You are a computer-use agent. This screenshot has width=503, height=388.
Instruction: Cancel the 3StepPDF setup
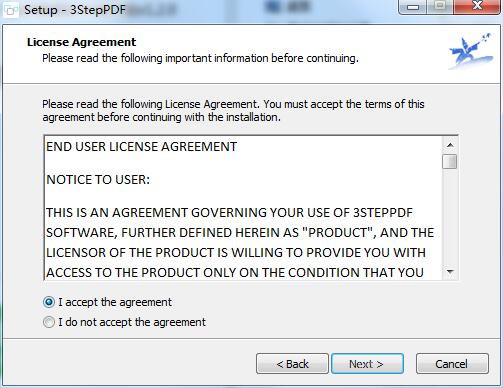(452, 364)
